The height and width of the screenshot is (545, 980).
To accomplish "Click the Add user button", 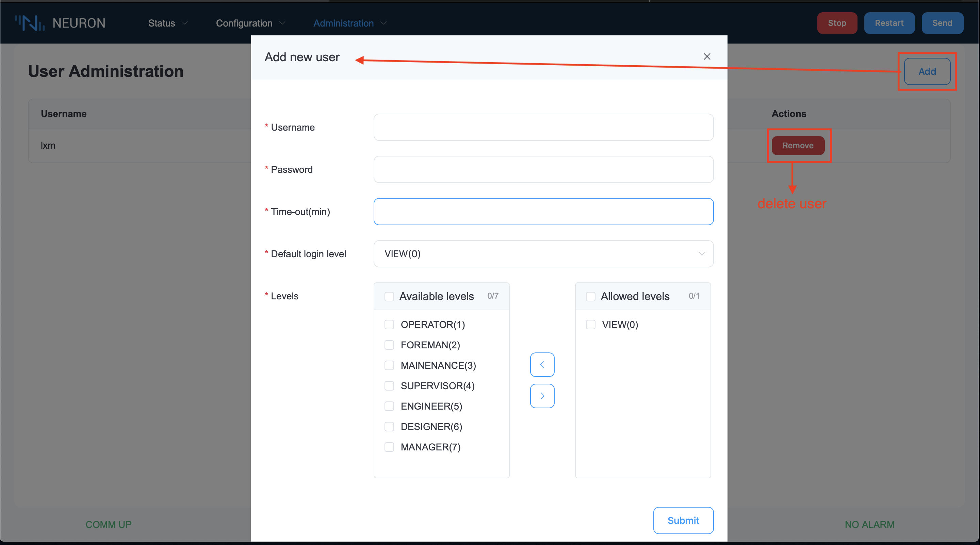I will click(x=927, y=71).
